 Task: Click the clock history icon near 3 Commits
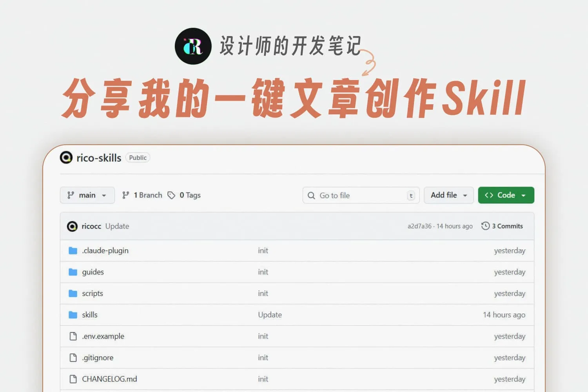click(x=485, y=226)
